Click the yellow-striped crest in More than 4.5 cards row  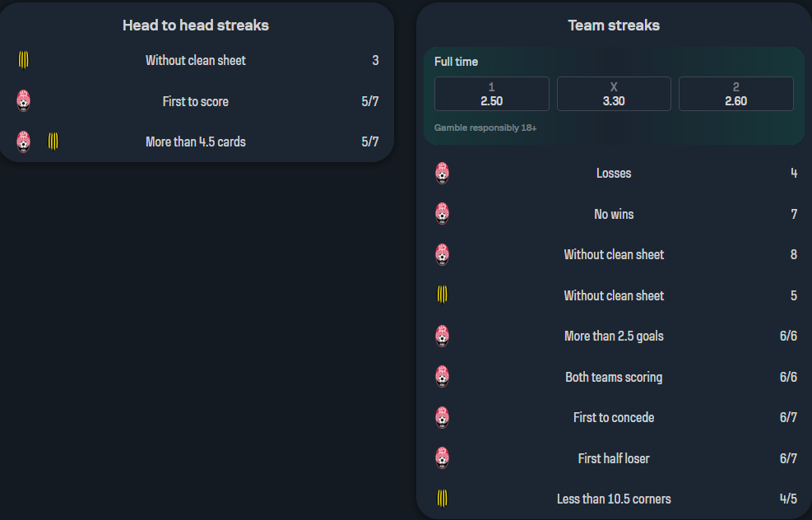[x=53, y=142]
